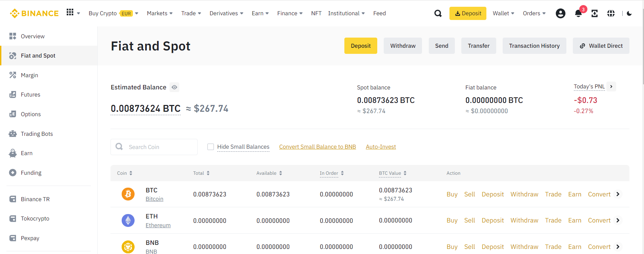Click the Transaction History button
Screen dimensions: 644x254
point(534,46)
